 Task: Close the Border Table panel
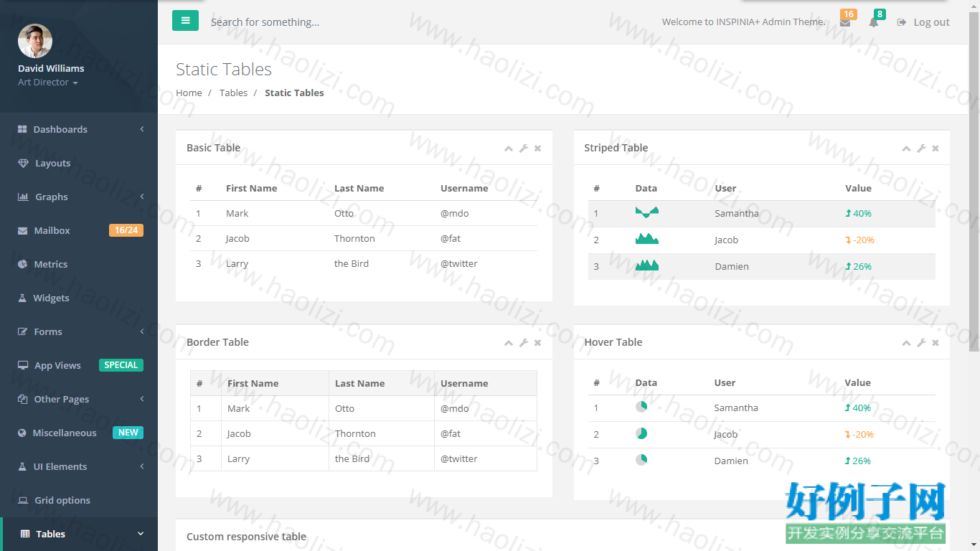537,343
